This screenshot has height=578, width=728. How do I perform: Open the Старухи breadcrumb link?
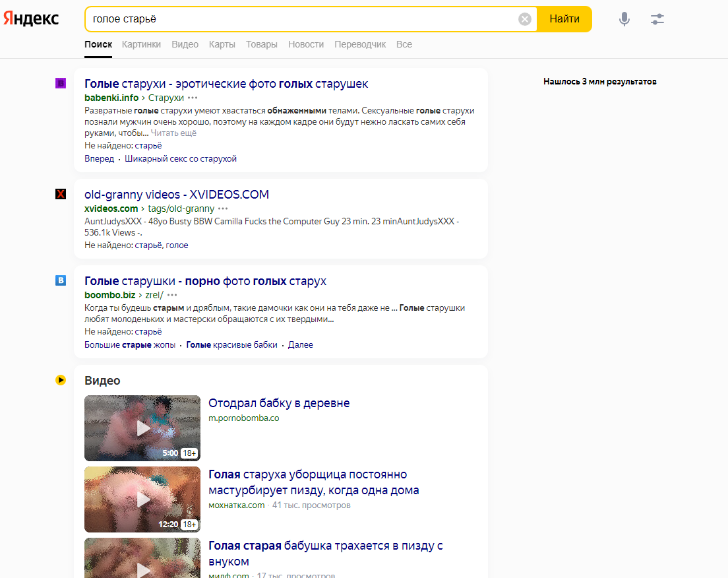point(166,98)
